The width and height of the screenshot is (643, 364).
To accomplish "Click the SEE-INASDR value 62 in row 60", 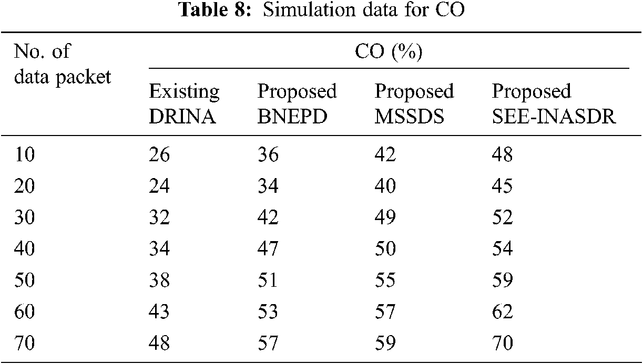I will pyautogui.click(x=502, y=313).
